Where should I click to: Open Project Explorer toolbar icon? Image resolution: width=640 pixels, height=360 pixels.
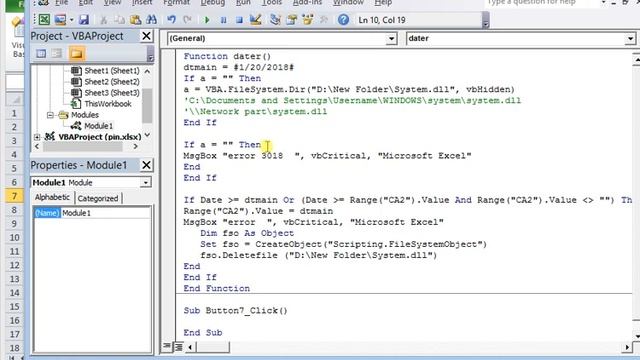click(x=275, y=20)
